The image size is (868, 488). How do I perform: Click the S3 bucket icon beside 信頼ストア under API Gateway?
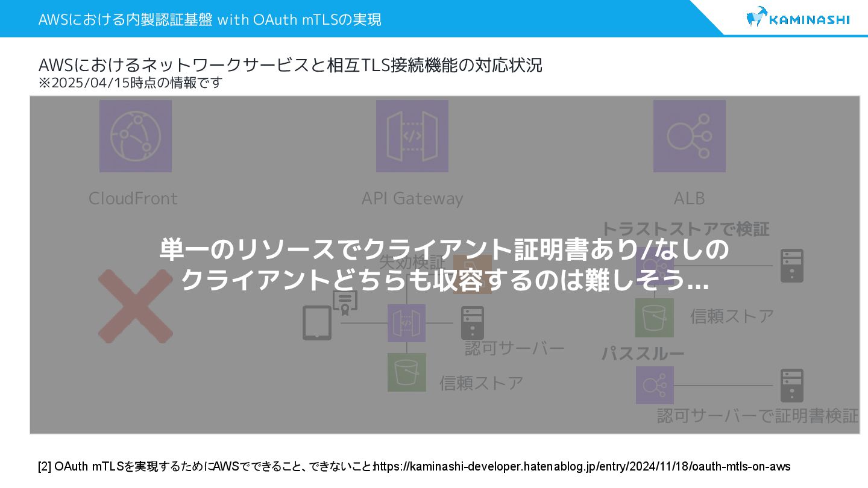pos(407,372)
